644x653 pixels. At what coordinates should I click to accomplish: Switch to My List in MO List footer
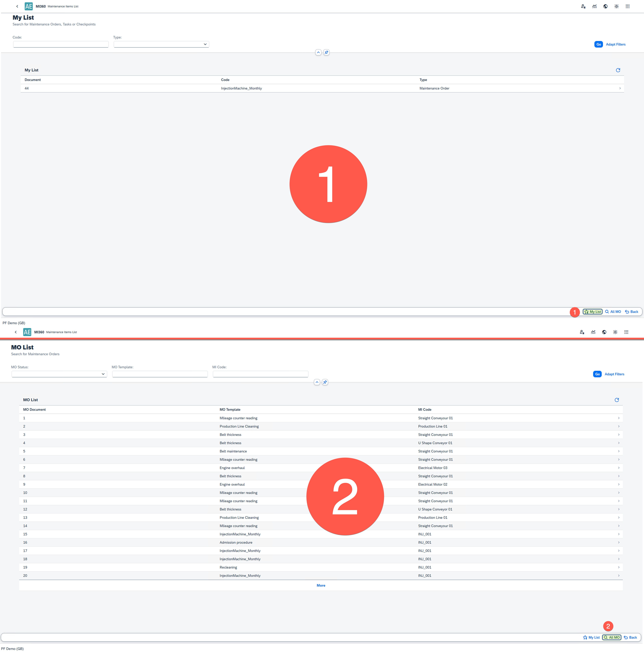pos(591,637)
